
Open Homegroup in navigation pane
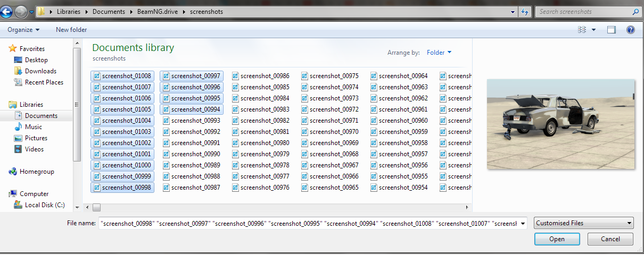coord(37,172)
